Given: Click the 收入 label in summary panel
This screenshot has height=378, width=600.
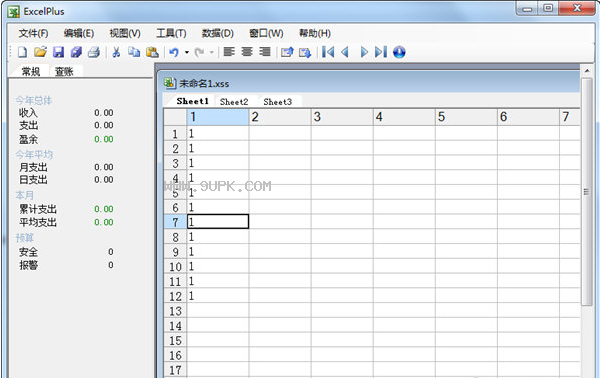Looking at the screenshot, I should point(28,113).
